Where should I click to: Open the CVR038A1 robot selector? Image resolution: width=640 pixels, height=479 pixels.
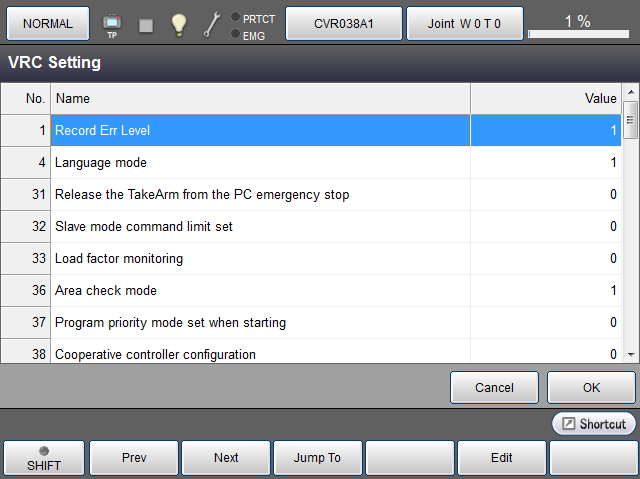click(x=344, y=23)
